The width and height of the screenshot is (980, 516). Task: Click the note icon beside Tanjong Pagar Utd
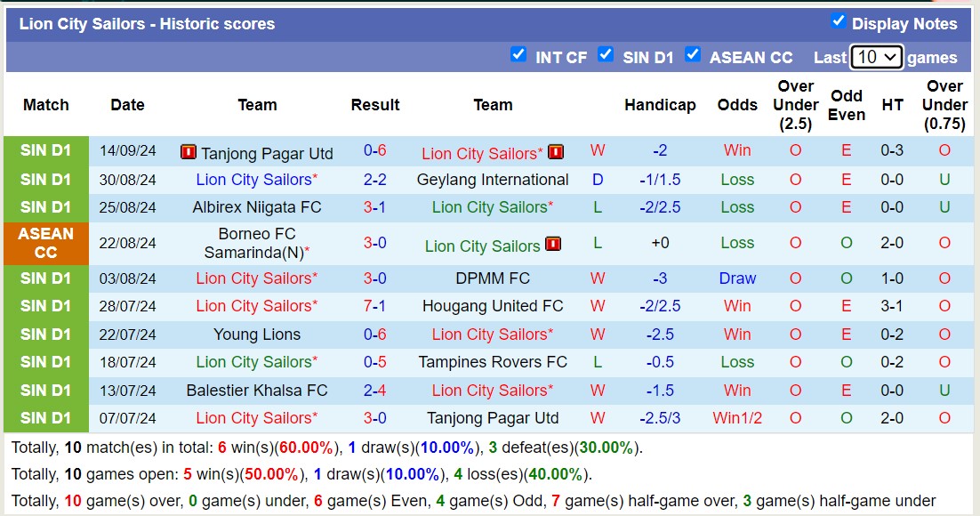pyautogui.click(x=188, y=152)
